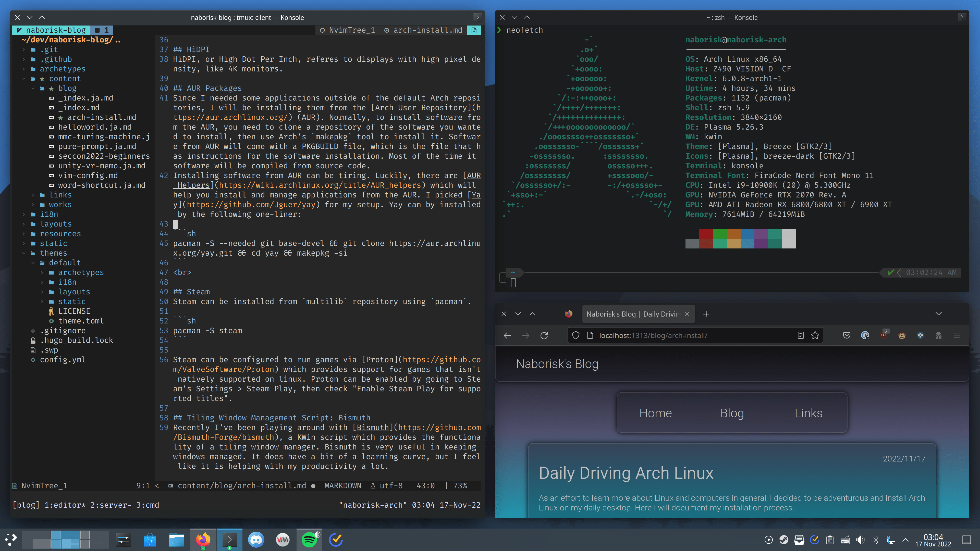Show hidden system tray icons arrow
This screenshot has height=551, width=980.
coord(905,540)
